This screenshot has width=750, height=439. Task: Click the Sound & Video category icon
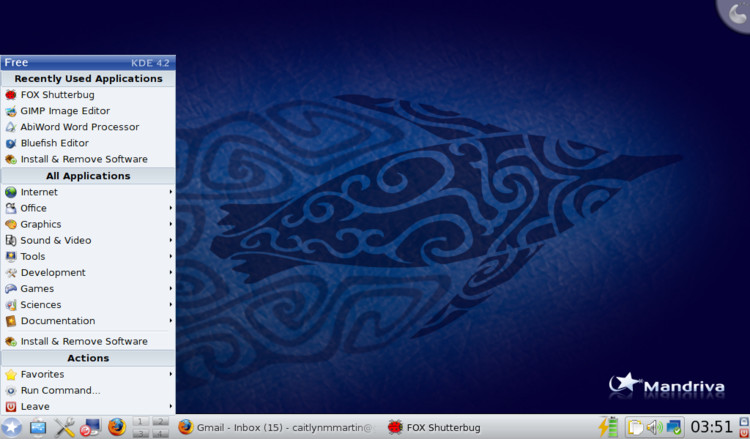click(11, 241)
